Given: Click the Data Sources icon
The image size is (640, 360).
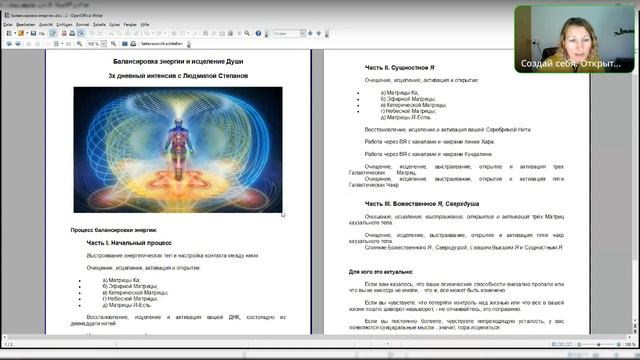Looking at the screenshot, I should pos(230,33).
